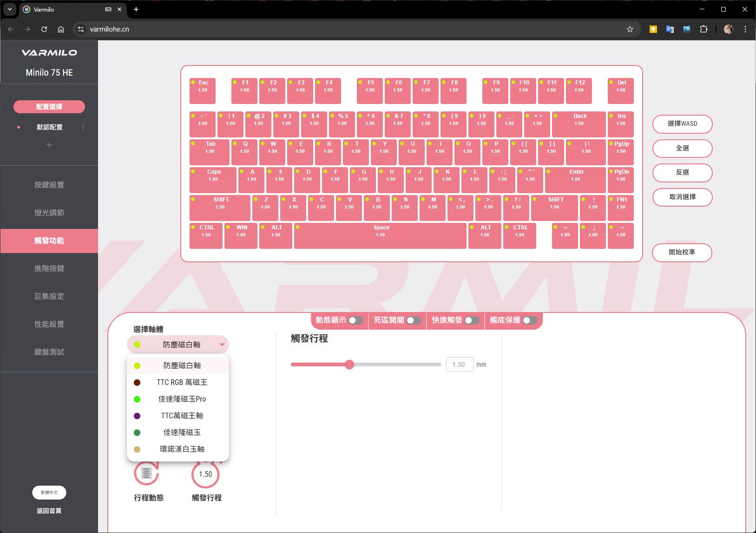Open the 燈光調節 sidebar section
This screenshot has height=533, width=756.
[49, 213]
